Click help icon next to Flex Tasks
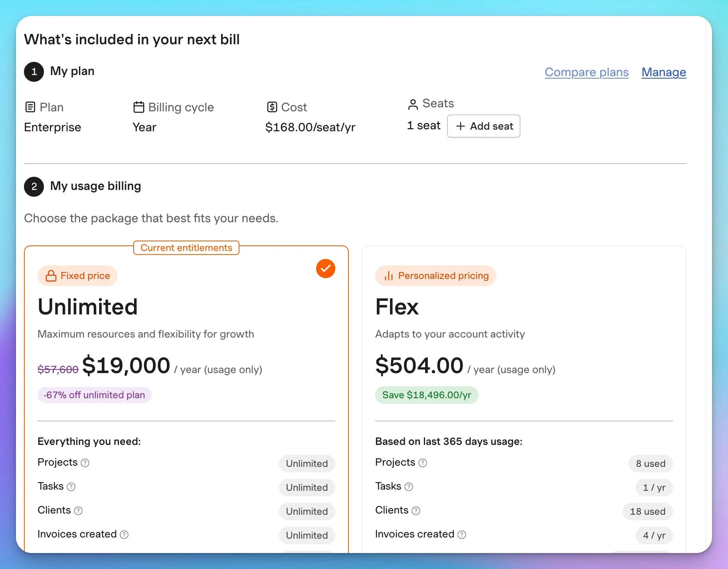The height and width of the screenshot is (569, 728). click(x=409, y=487)
